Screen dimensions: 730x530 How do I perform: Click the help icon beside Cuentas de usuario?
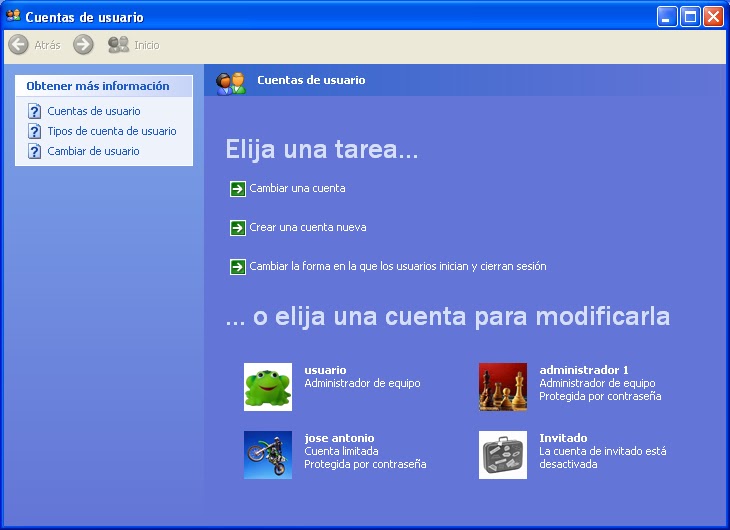[x=34, y=111]
